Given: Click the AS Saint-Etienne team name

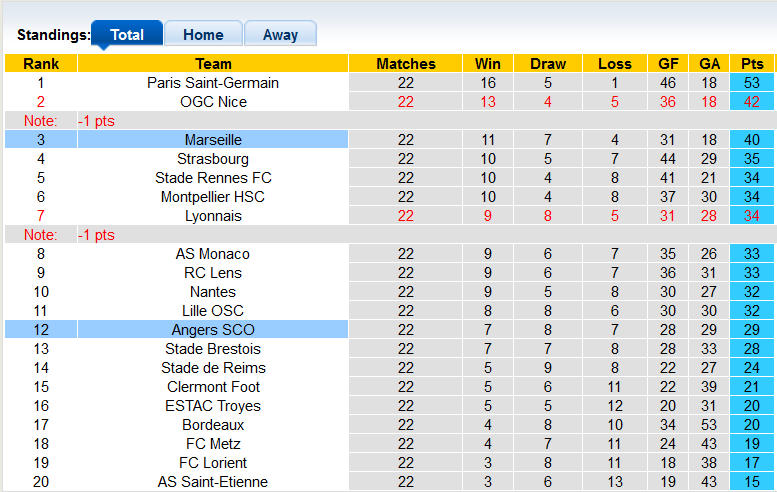Looking at the screenshot, I should (213, 482).
